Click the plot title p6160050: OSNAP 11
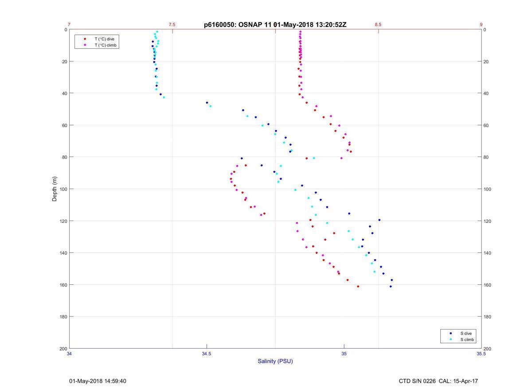This screenshot has height=392, width=532. coord(238,25)
